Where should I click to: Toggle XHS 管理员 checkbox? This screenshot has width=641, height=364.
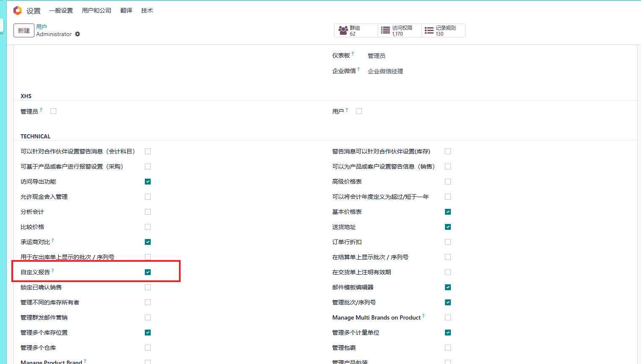(x=53, y=111)
